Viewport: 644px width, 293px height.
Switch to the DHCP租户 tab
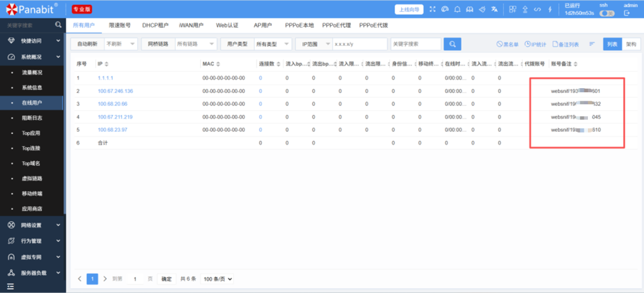tap(156, 26)
